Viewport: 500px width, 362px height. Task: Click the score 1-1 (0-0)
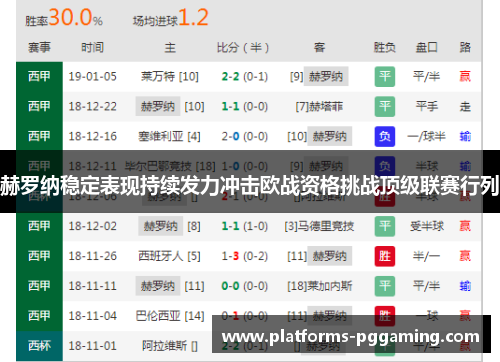245,107
